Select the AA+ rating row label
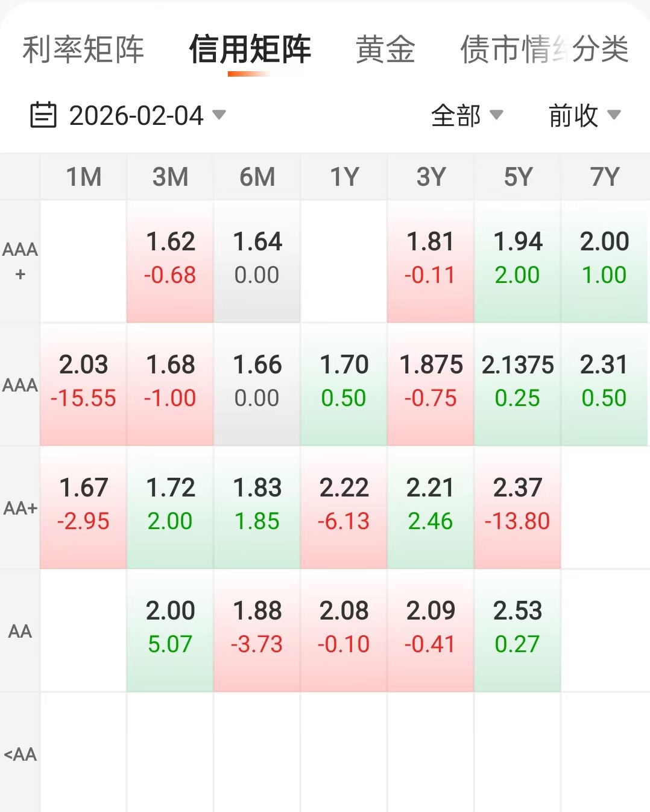Viewport: 650px width, 812px height. pos(20,508)
